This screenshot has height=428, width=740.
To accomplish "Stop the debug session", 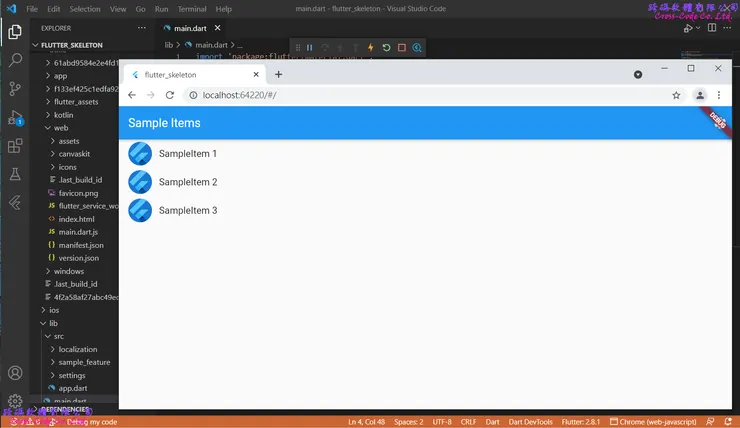I will pyautogui.click(x=402, y=48).
